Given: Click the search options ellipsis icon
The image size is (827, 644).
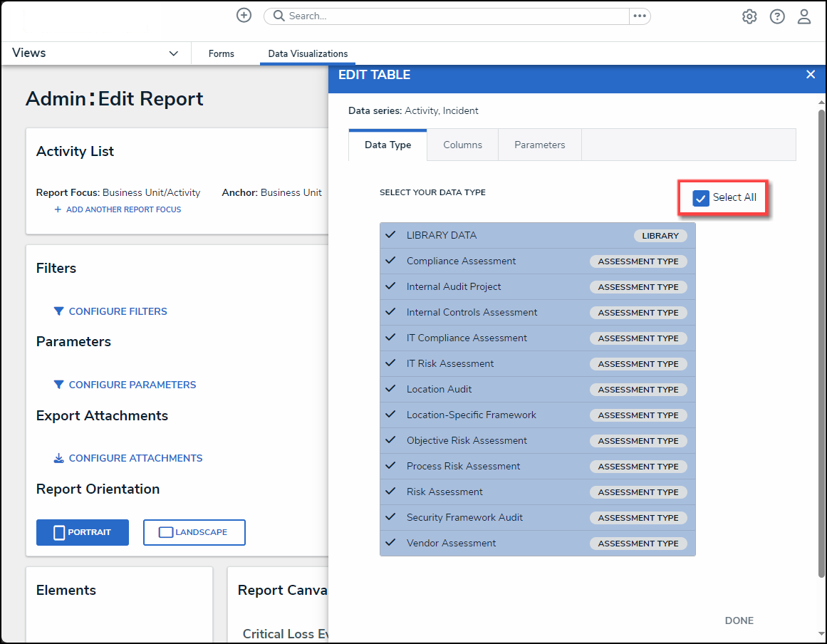Looking at the screenshot, I should pos(640,16).
